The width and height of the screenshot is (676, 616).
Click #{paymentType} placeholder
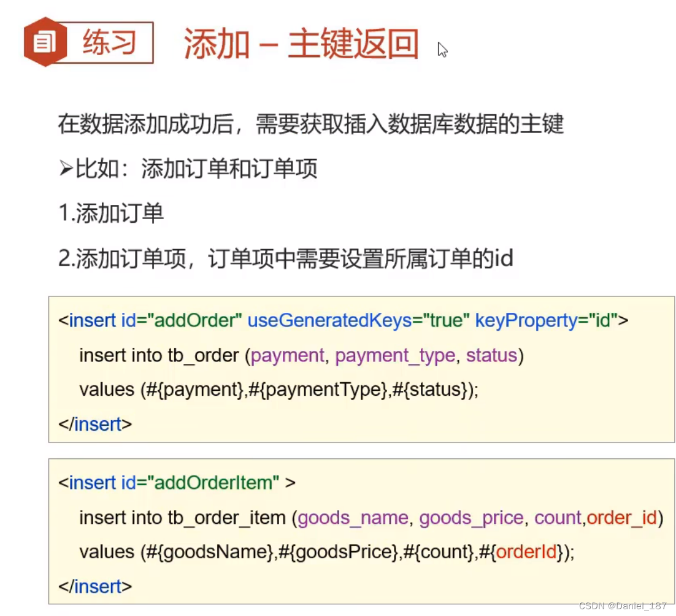tap(318, 390)
